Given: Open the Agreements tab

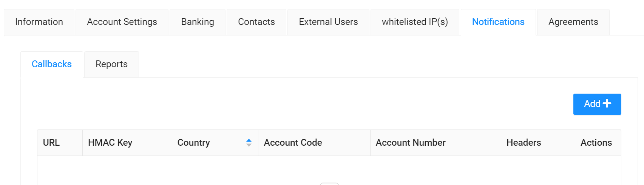Looking at the screenshot, I should pos(573,22).
